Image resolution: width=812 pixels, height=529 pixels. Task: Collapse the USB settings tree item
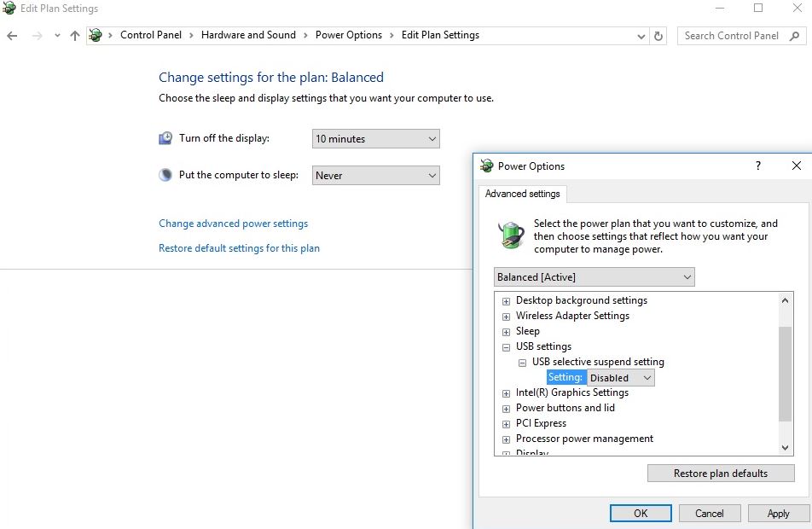tap(506, 346)
